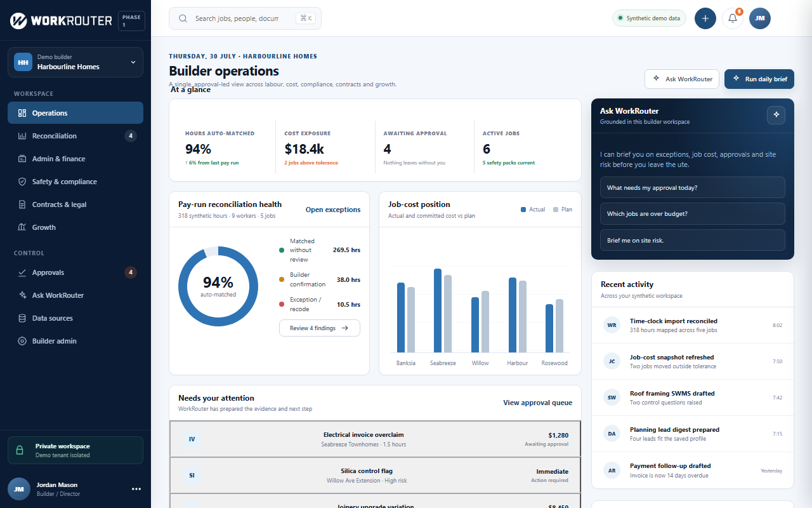Image resolution: width=812 pixels, height=508 pixels.
Task: Select the Approvals menu item
Action: tap(75, 272)
